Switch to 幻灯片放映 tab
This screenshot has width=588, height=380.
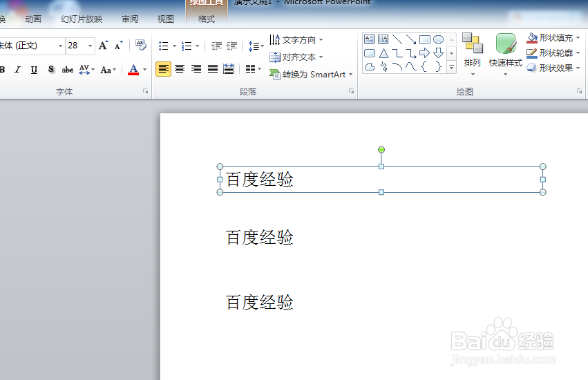82,19
